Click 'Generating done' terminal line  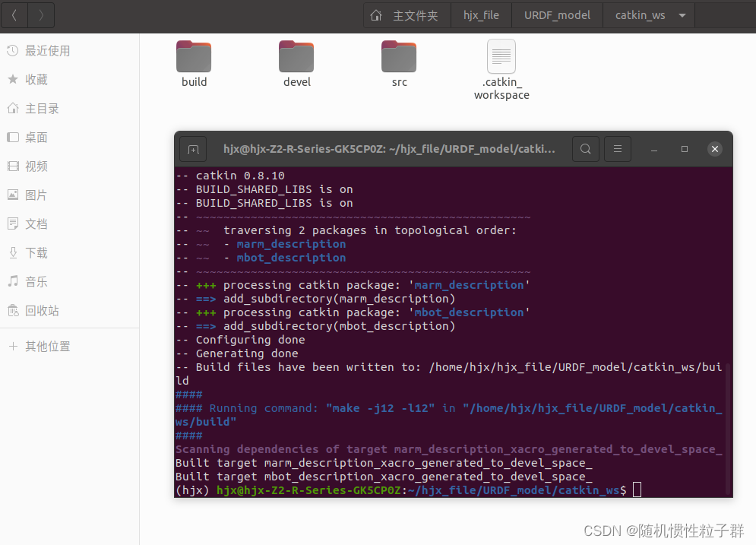pyautogui.click(x=237, y=353)
